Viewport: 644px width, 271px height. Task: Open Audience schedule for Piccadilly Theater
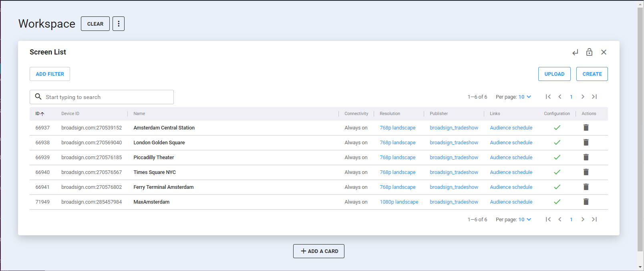click(511, 158)
